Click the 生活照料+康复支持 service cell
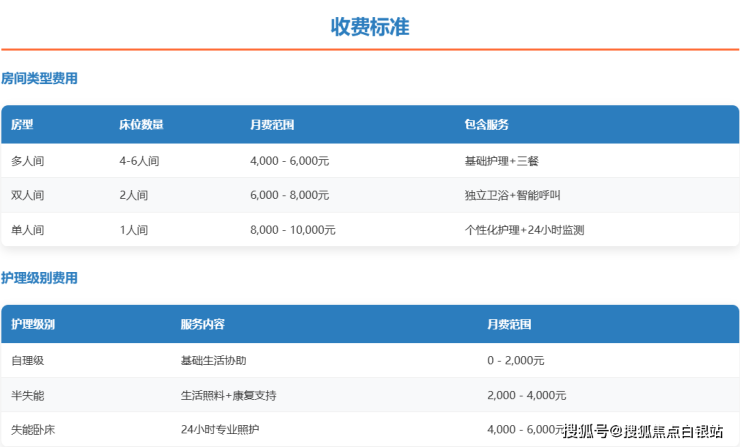The width and height of the screenshot is (740, 447). [227, 395]
